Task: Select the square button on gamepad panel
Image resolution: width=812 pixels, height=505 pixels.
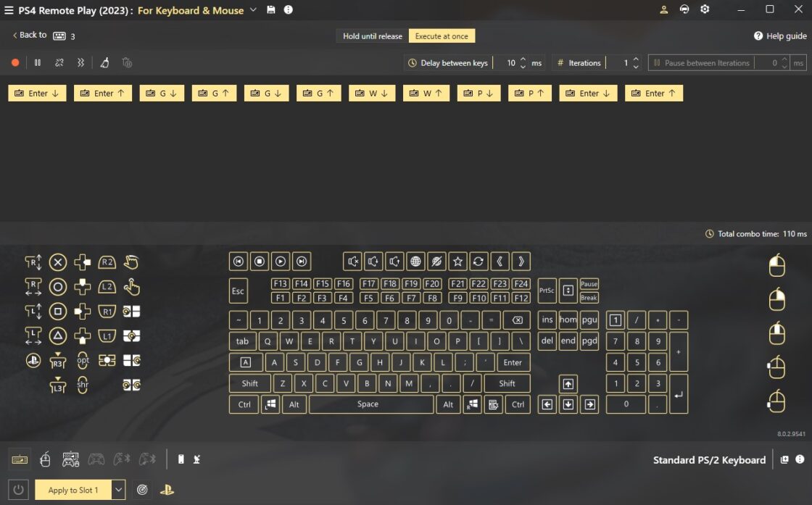Action: (58, 311)
